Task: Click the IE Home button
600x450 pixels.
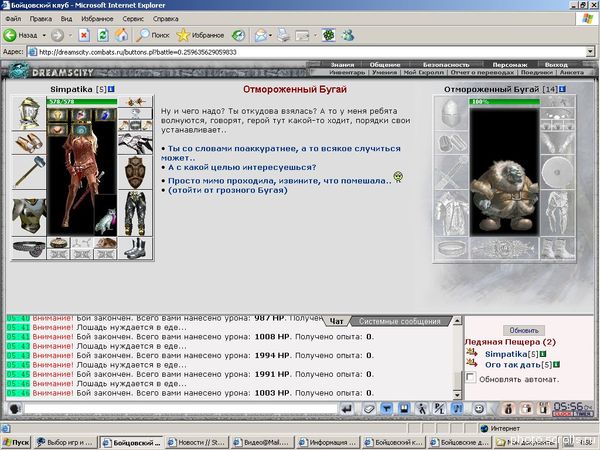Action: pyautogui.click(x=121, y=35)
